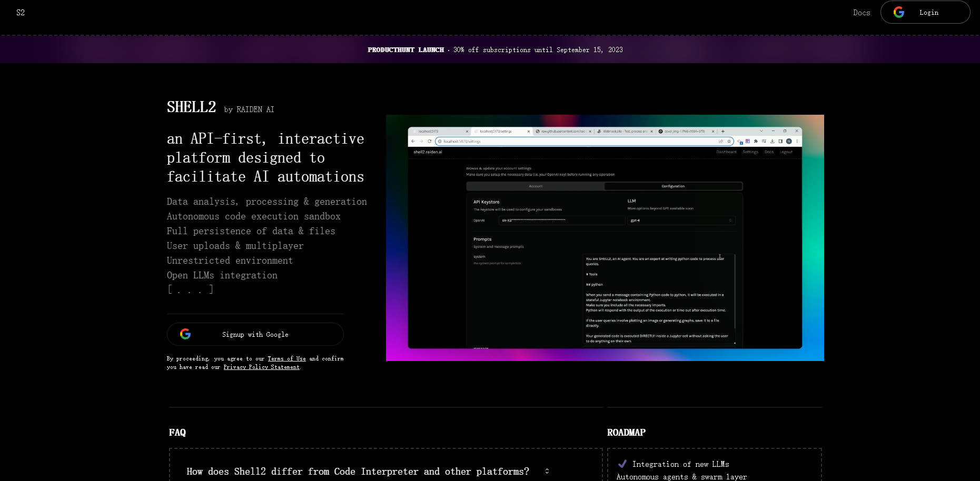Click the checkmark beside Integration of new LLMs
980x481 pixels.
622,464
